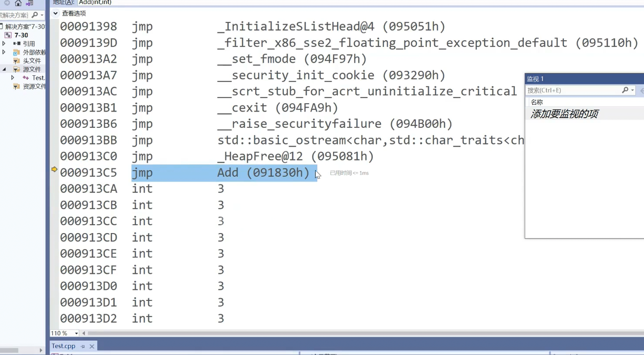Select the solution "7-30" root node
The width and height of the screenshot is (644, 355).
[25, 27]
